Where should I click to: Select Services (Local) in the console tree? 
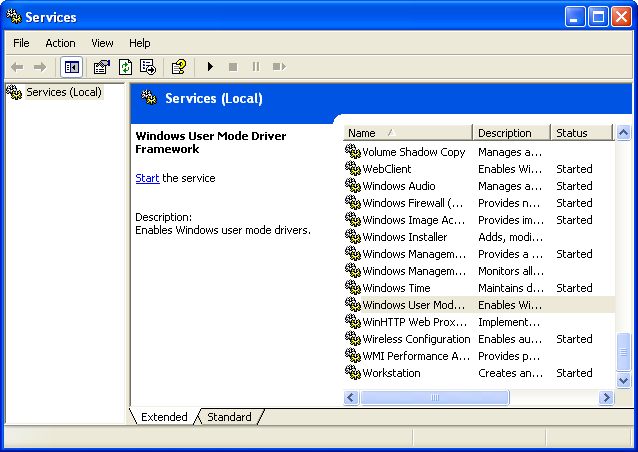(x=60, y=92)
